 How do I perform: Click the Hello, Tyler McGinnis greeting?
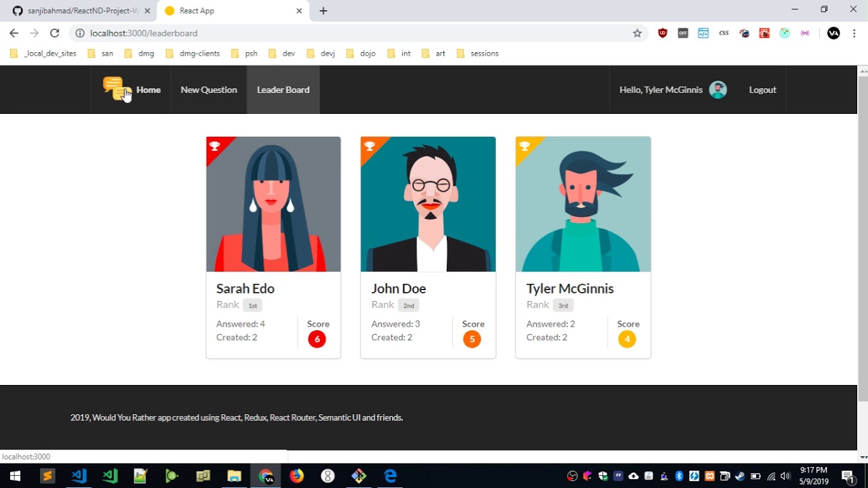pos(661,89)
